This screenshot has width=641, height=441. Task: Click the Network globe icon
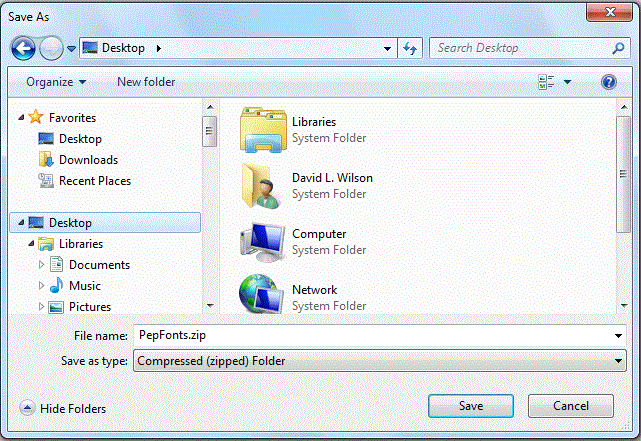click(x=261, y=294)
